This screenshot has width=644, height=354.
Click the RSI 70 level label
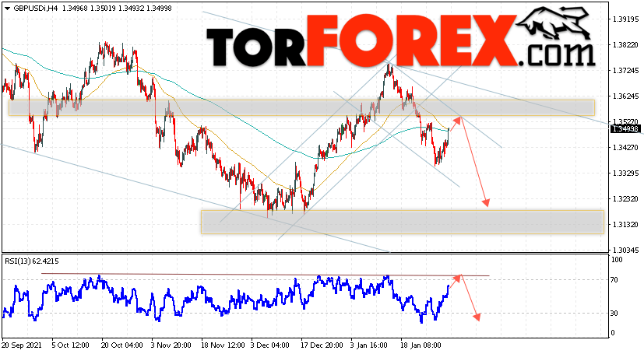point(614,280)
